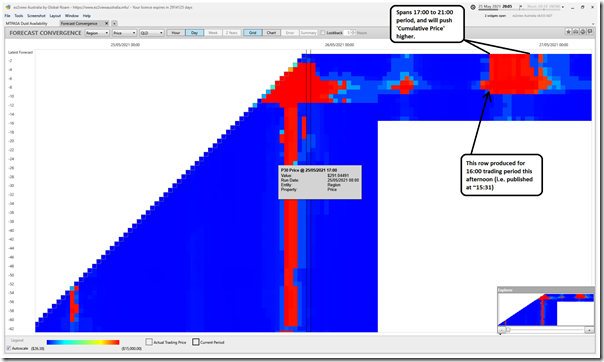The width and height of the screenshot is (604, 362).
Task: Click the zoom-in button in Explorer panel
Action: 589,330
